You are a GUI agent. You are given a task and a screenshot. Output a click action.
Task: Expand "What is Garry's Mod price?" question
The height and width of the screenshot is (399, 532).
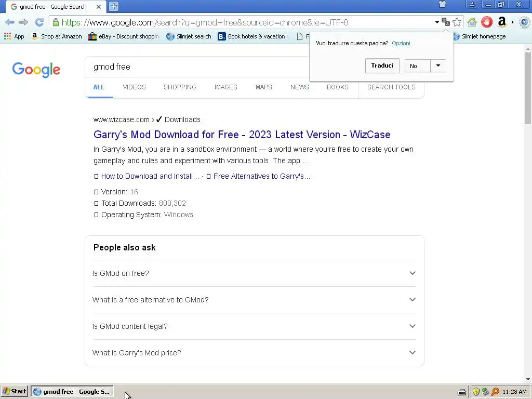(254, 353)
